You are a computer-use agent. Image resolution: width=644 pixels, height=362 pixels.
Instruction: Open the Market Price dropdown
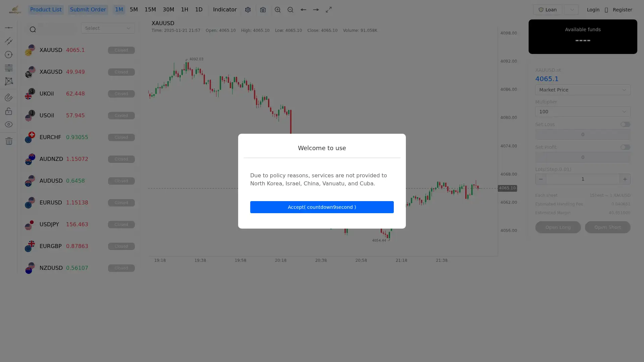pyautogui.click(x=583, y=90)
